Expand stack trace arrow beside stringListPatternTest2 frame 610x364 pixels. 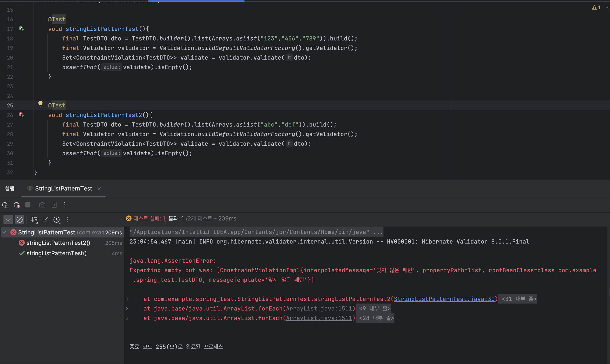pyautogui.click(x=127, y=299)
